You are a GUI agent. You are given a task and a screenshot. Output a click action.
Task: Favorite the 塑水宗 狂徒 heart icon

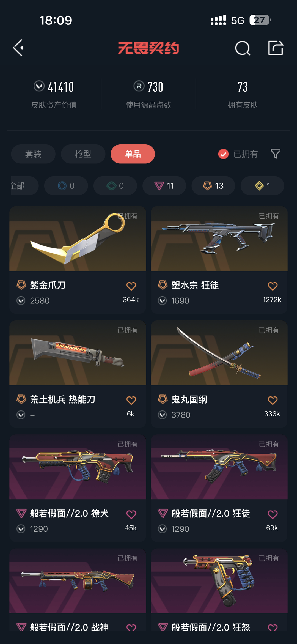273,286
